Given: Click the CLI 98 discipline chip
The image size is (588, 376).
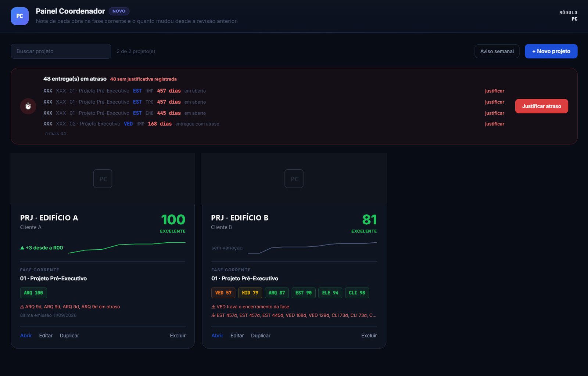Looking at the screenshot, I should pos(357,293).
